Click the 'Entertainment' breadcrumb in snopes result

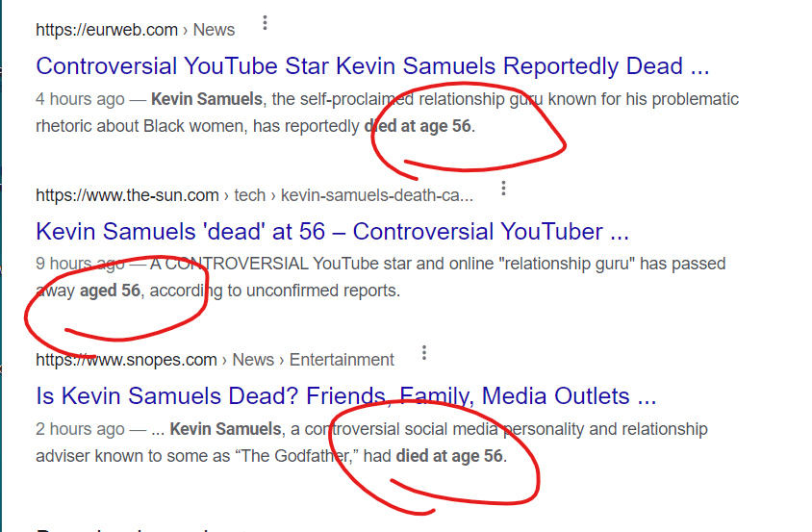click(x=342, y=360)
